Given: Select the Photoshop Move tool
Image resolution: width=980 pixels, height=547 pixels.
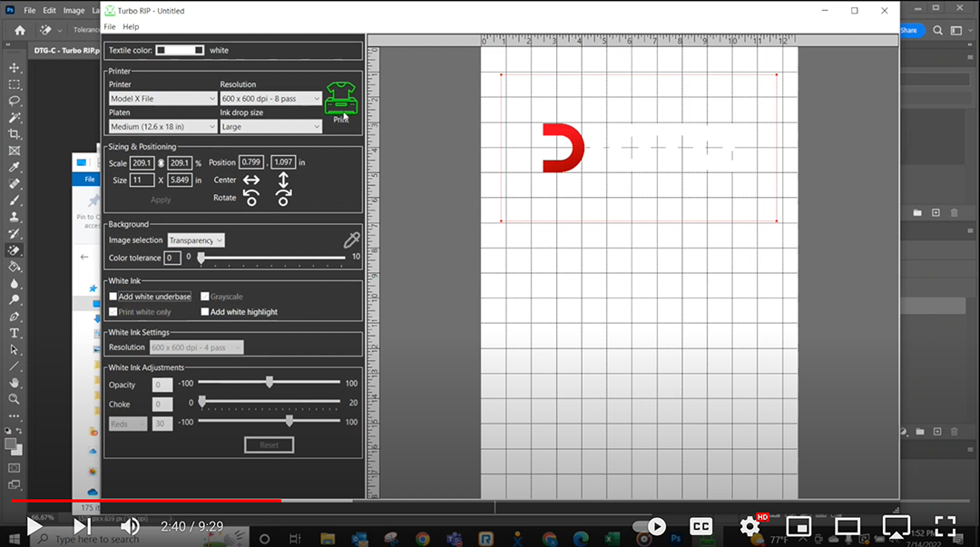Looking at the screenshot, I should [x=15, y=68].
